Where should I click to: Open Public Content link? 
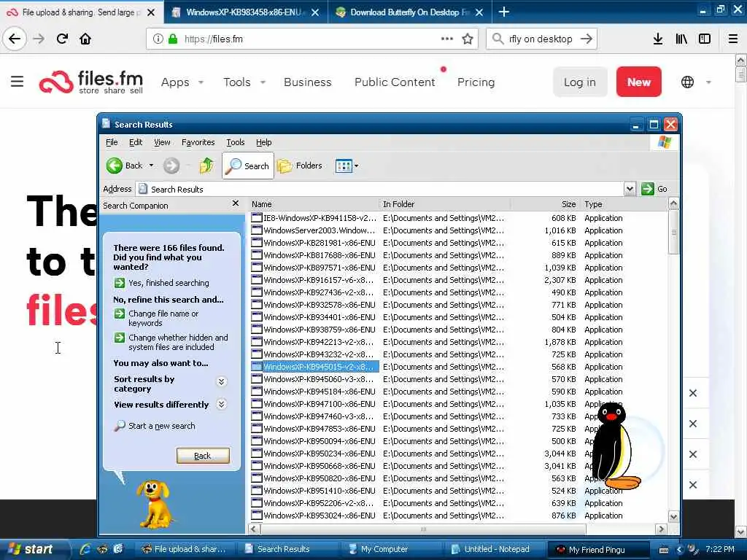click(x=395, y=82)
